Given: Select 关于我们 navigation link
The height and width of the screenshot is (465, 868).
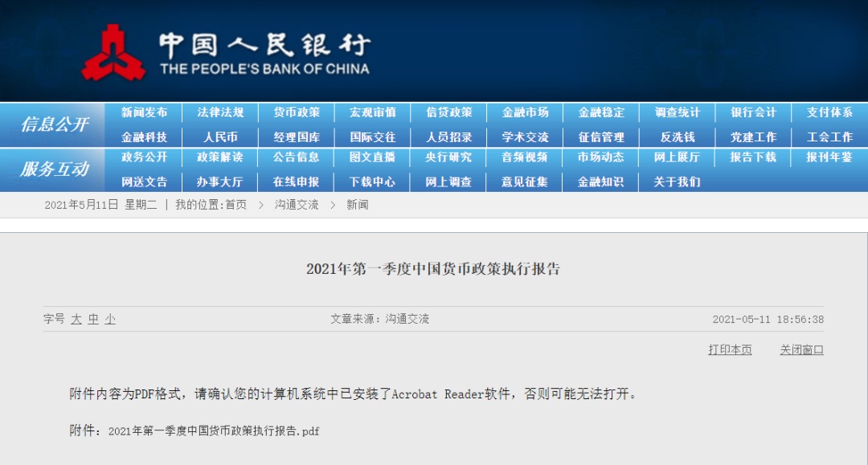Looking at the screenshot, I should click(678, 182).
